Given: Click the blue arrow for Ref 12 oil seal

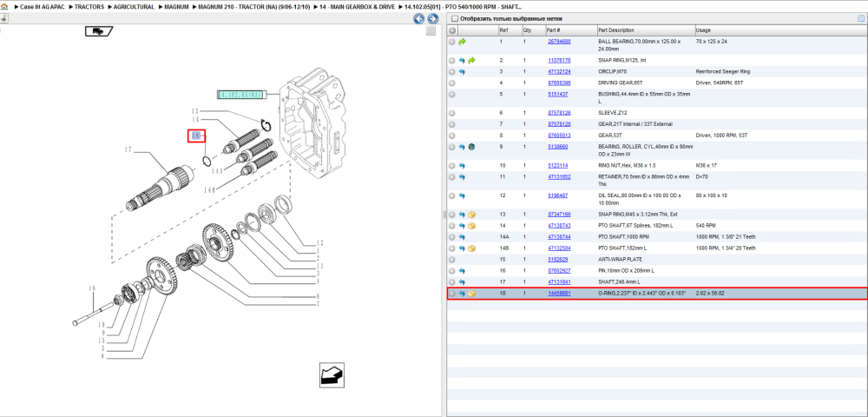Looking at the screenshot, I should pyautogui.click(x=462, y=195).
